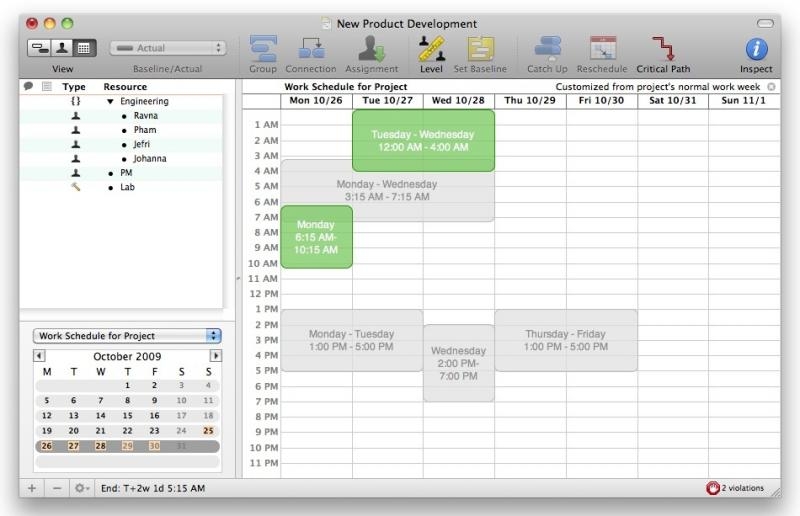The width and height of the screenshot is (800, 516).
Task: Toggle the toolbar pill button in title bar
Action: point(765,23)
